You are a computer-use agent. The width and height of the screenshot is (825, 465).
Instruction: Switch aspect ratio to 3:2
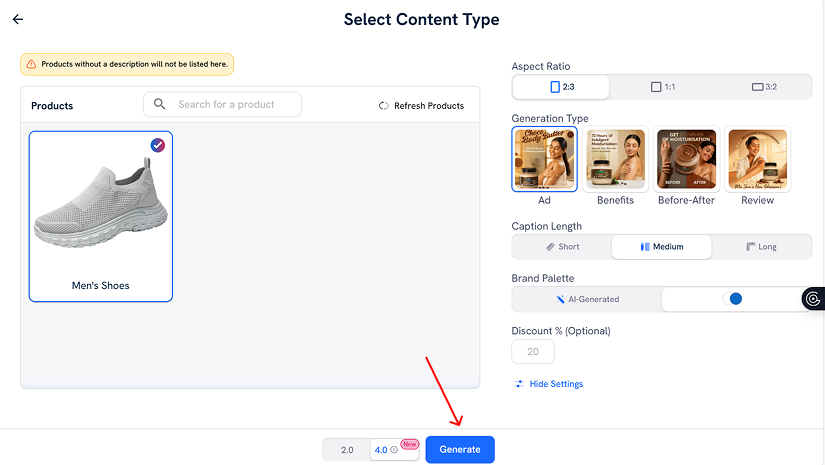coord(763,87)
